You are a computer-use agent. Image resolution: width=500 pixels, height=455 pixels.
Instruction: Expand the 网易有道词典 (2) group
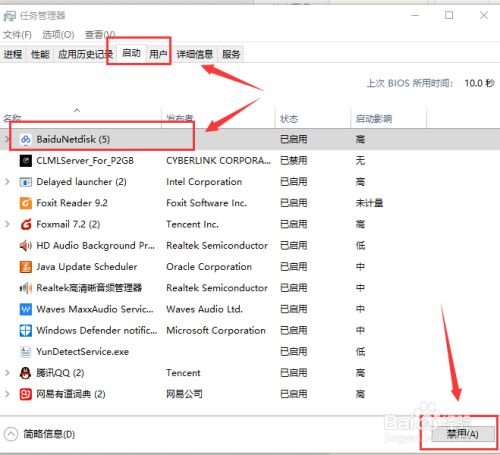(x=7, y=394)
